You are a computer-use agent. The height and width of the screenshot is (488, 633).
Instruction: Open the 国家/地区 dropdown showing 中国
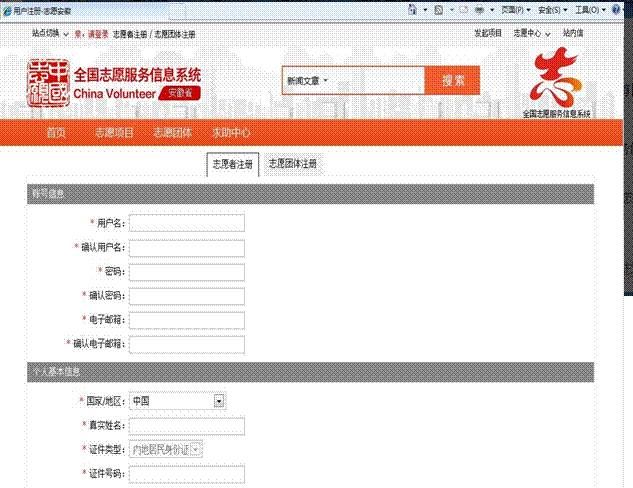[177, 401]
